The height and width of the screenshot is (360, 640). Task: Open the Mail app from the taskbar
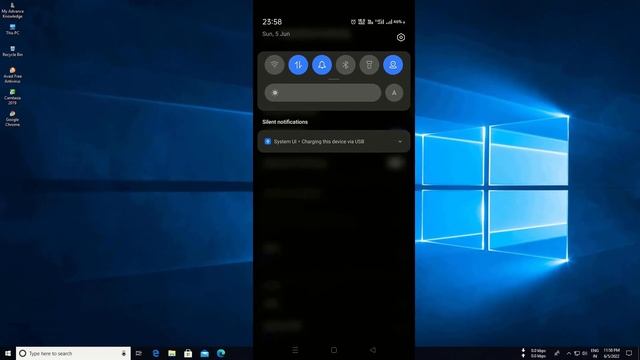(204, 353)
